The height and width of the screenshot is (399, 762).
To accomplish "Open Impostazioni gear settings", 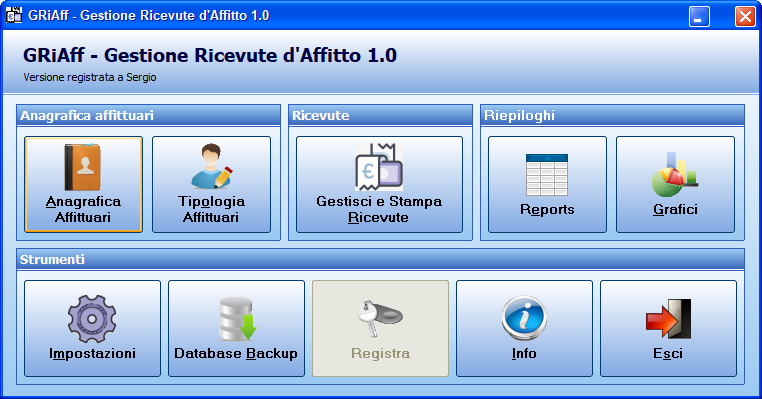I will (x=92, y=328).
